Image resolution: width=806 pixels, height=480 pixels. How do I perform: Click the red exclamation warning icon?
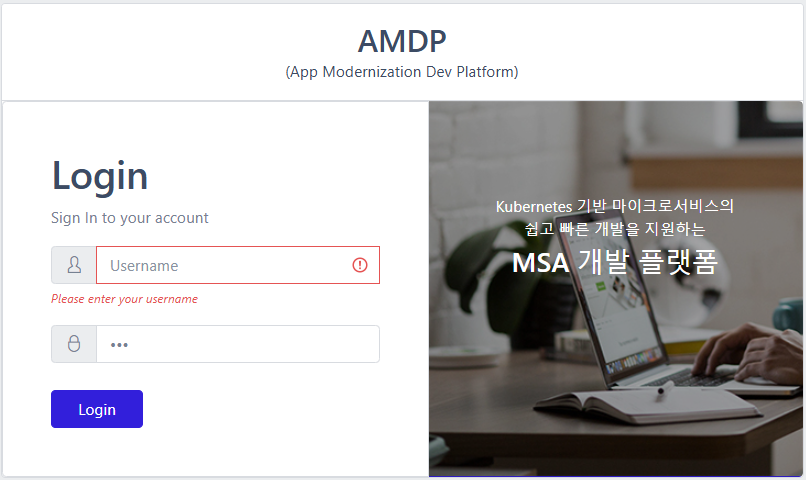click(360, 265)
